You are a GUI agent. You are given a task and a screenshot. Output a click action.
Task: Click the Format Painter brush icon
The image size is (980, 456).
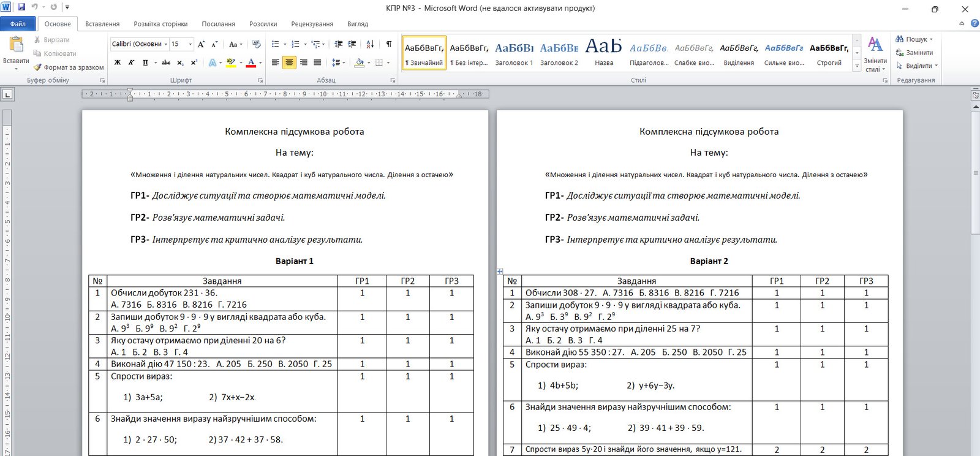click(37, 67)
